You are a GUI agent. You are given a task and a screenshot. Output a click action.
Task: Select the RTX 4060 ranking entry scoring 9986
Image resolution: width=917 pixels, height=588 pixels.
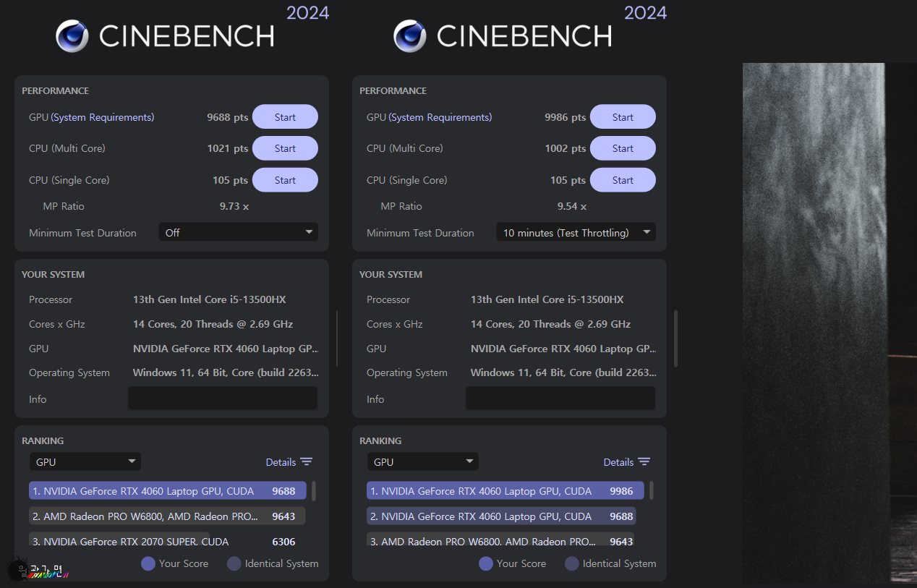click(502, 491)
